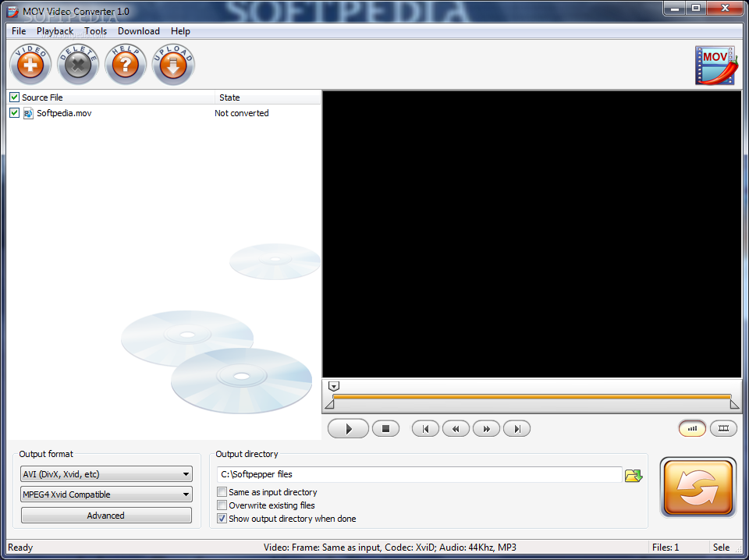Click the Advanced button
This screenshot has width=749, height=560.
pyautogui.click(x=106, y=516)
